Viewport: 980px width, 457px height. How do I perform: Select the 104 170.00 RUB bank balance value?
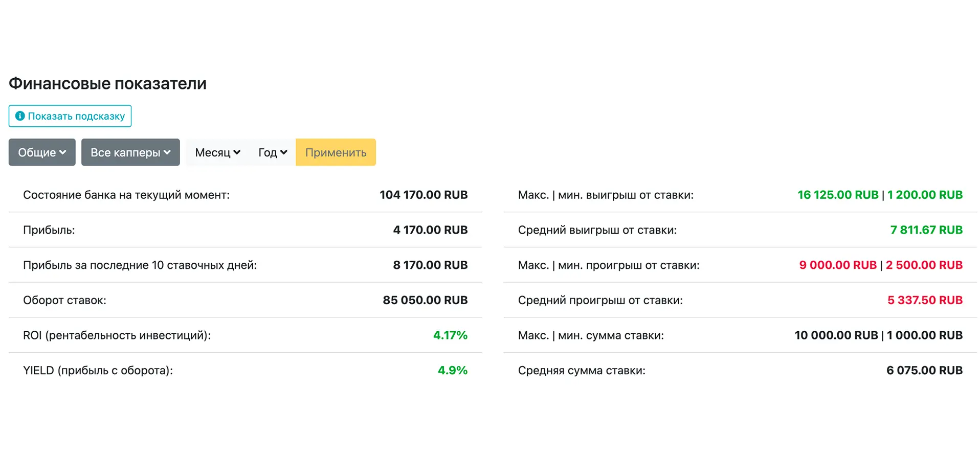click(424, 195)
